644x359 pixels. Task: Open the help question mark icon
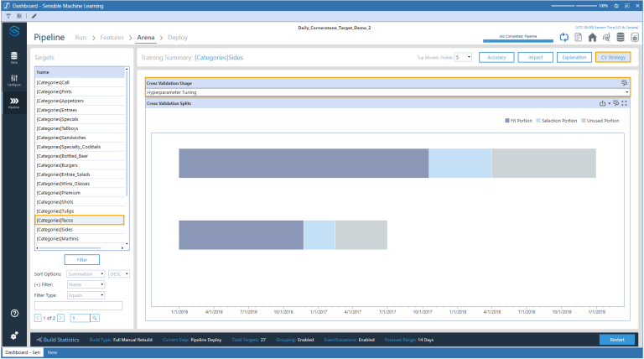pos(14,314)
